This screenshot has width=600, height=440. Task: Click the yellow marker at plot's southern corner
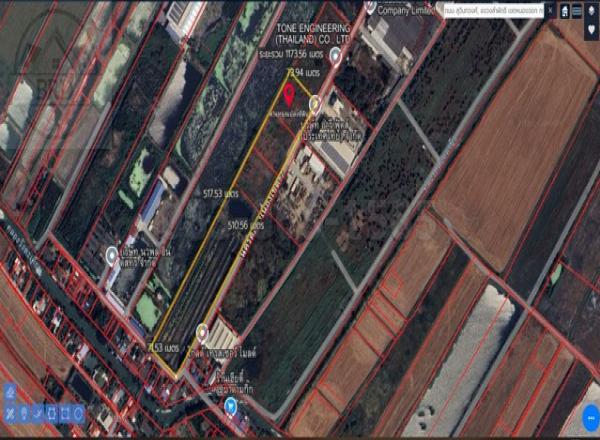coord(203,330)
